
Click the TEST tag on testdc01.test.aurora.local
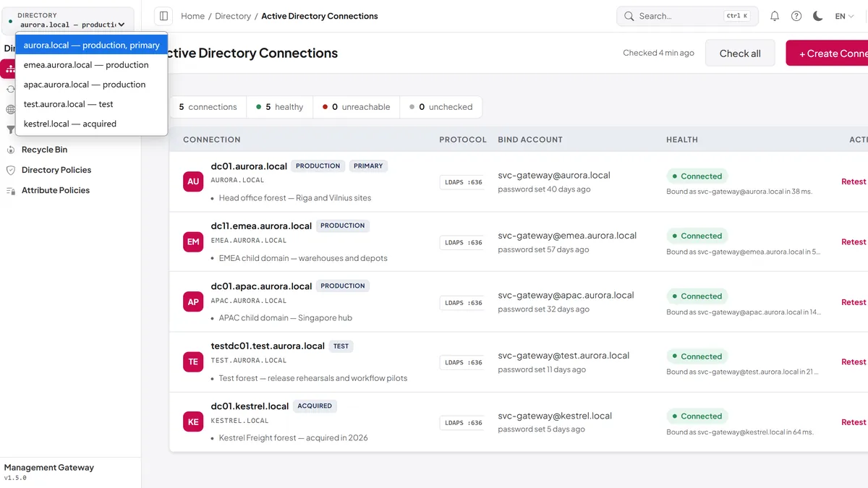[x=341, y=346]
